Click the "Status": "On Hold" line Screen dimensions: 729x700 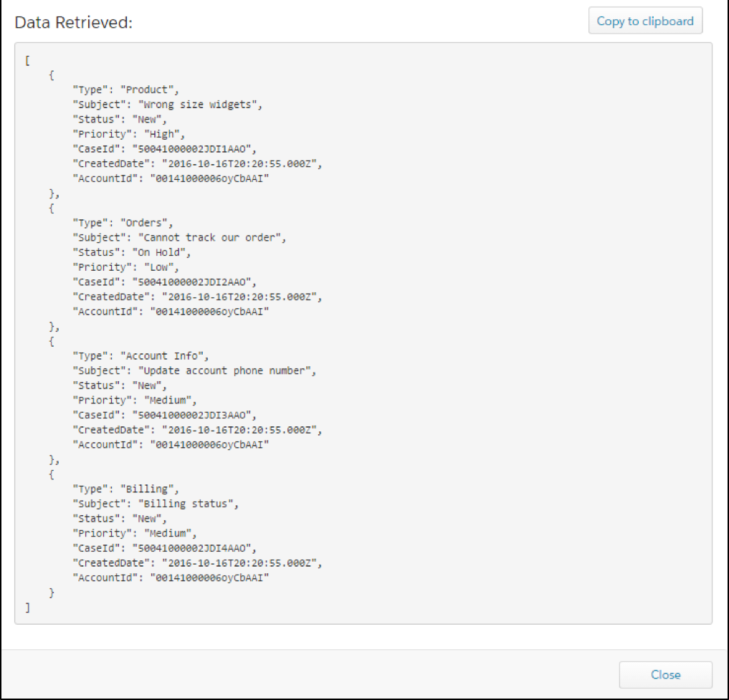click(132, 253)
